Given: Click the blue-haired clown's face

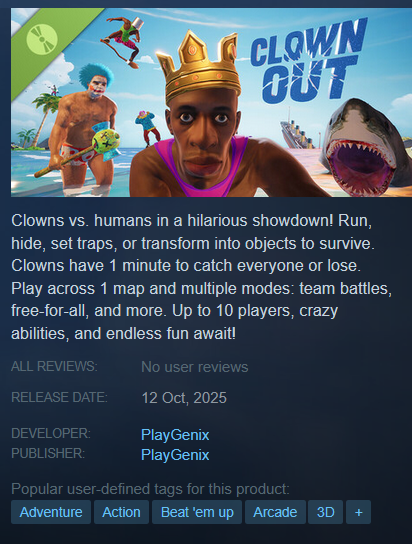Looking at the screenshot, I should click(x=97, y=87).
